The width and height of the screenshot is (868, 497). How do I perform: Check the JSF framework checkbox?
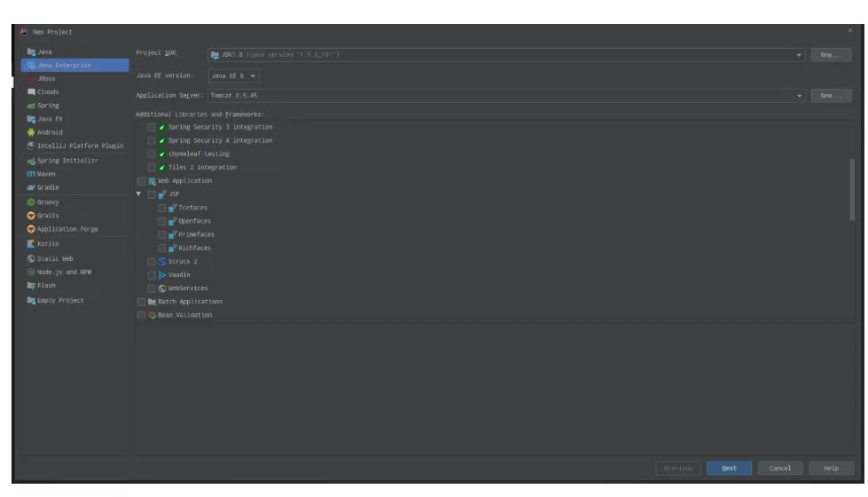point(151,194)
